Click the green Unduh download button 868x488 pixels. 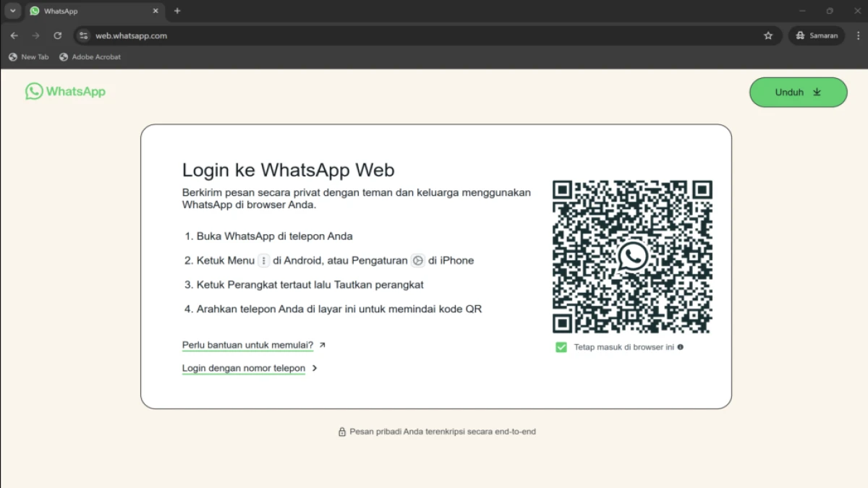(x=798, y=93)
